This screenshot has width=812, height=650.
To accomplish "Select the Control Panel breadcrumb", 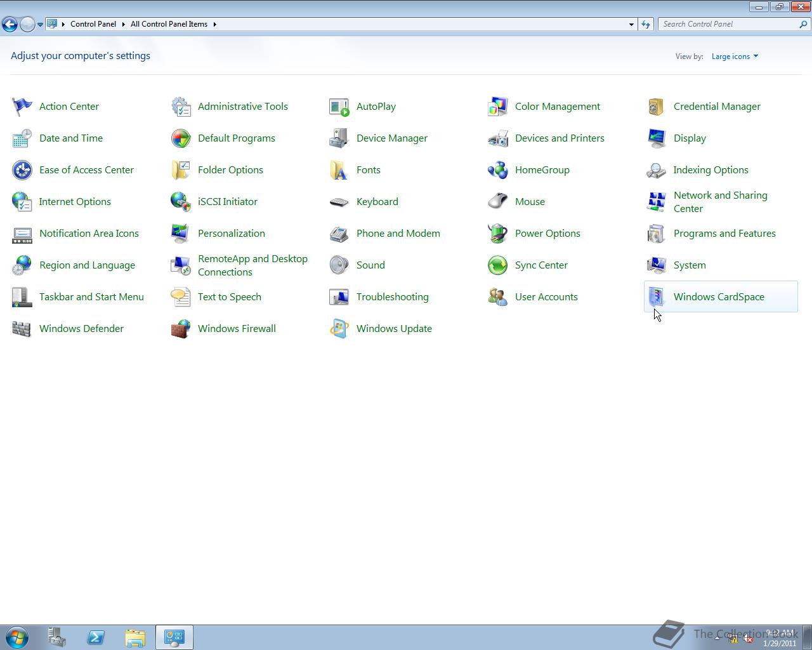I will point(93,24).
